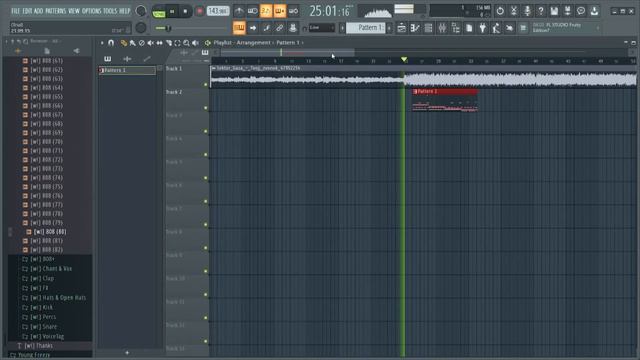Viewport: 640px width, 360px height.
Task: Open the VIEW menu
Action: (x=74, y=11)
